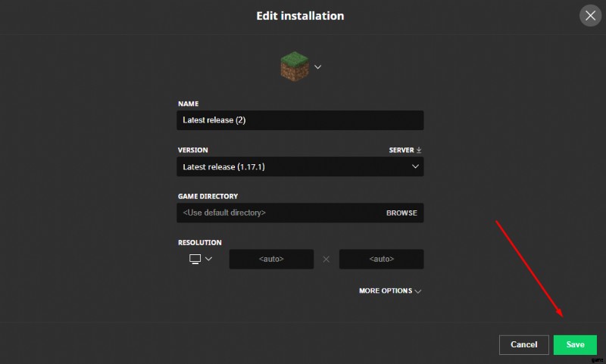Expand the resolution preset chevron
The width and height of the screenshot is (606, 364).
point(209,259)
